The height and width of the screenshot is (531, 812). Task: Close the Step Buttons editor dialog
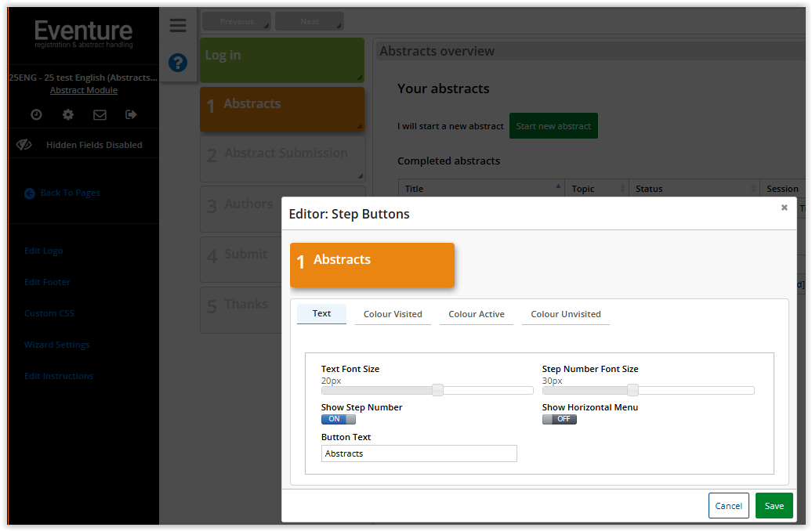784,208
